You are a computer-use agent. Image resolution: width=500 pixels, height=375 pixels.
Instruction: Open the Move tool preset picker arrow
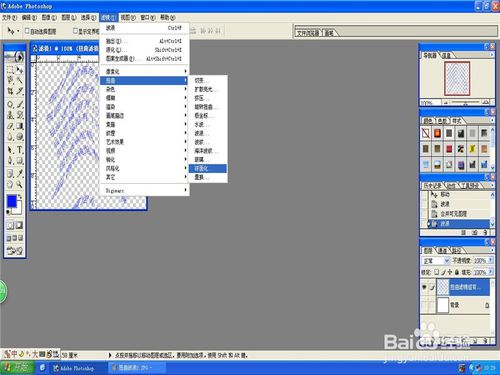tap(18, 31)
